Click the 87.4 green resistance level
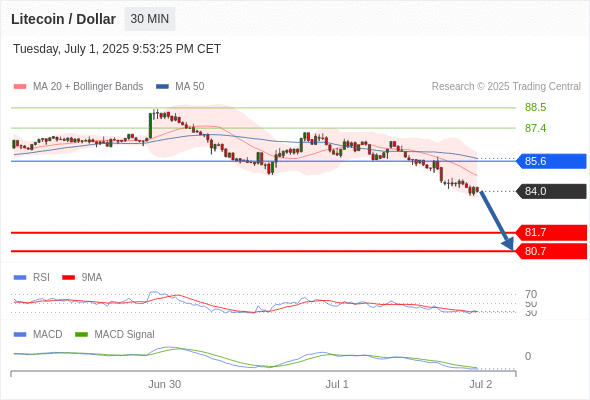Viewport: 590px width, 400px height. tap(535, 128)
